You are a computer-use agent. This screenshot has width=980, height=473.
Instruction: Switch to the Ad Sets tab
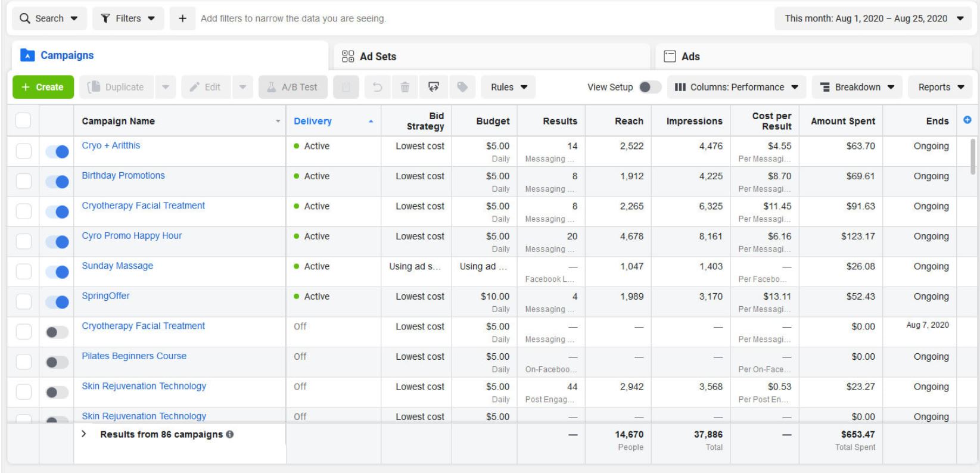click(x=378, y=57)
